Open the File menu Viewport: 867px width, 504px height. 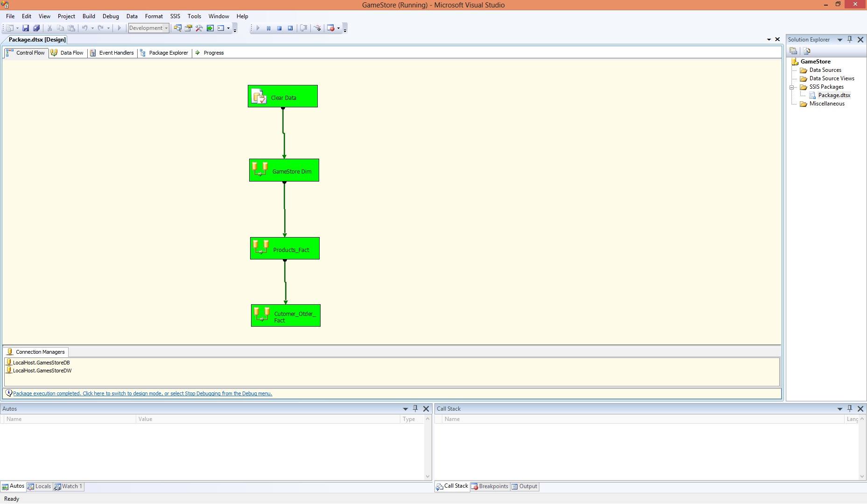(x=10, y=16)
